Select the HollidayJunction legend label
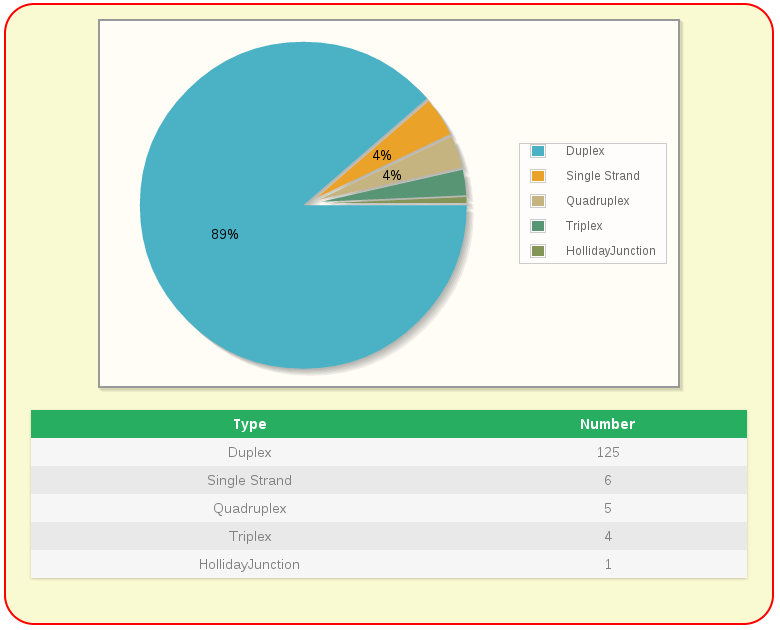The image size is (780, 630). [610, 251]
